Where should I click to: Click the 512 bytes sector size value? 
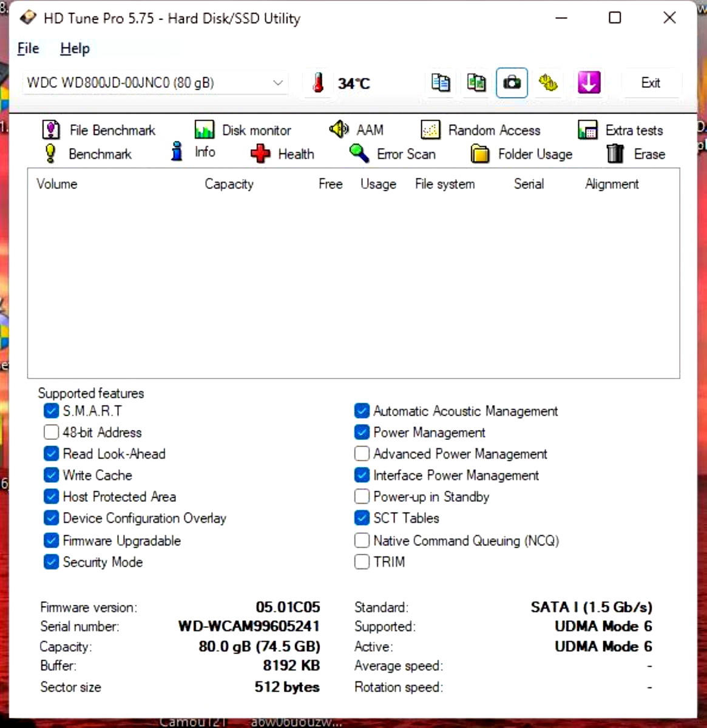click(x=287, y=687)
